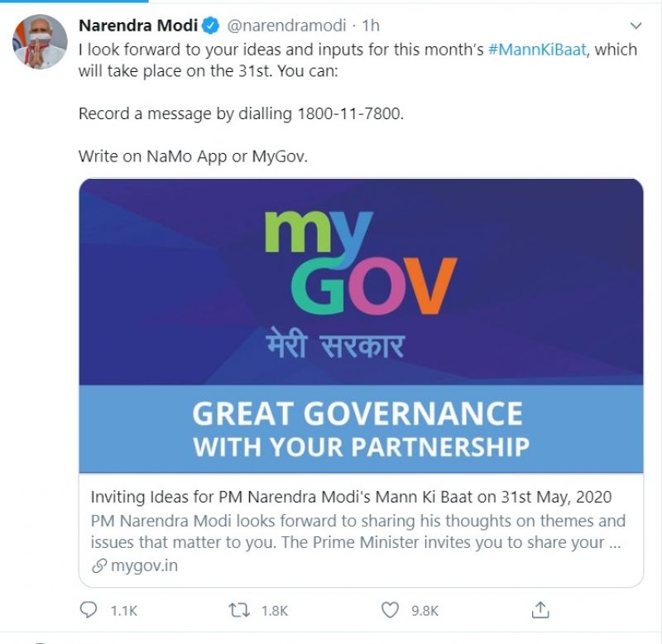662x644 pixels.
Task: Click the blue verified badge
Action: pyautogui.click(x=211, y=26)
